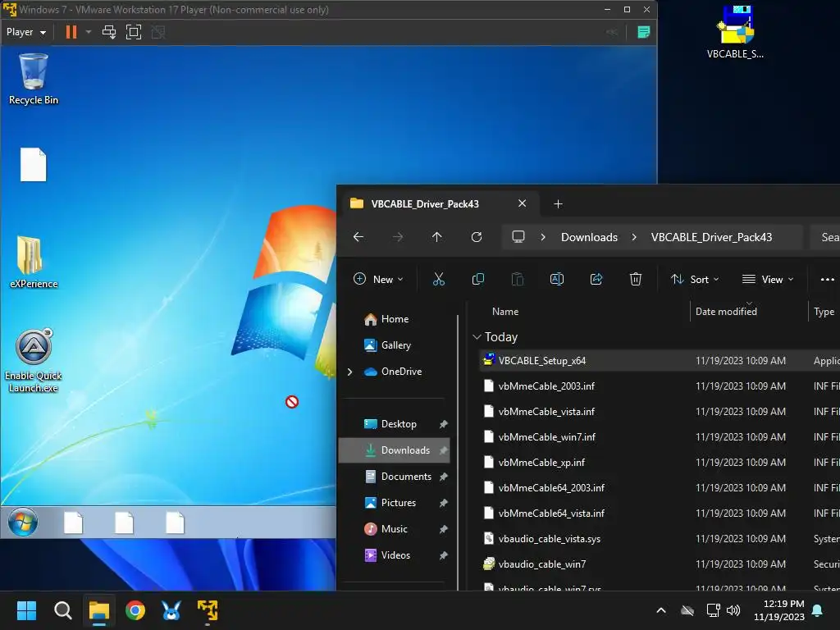Open the See more ellipsis menu in Explorer
The width and height of the screenshot is (840, 630).
pyautogui.click(x=827, y=279)
